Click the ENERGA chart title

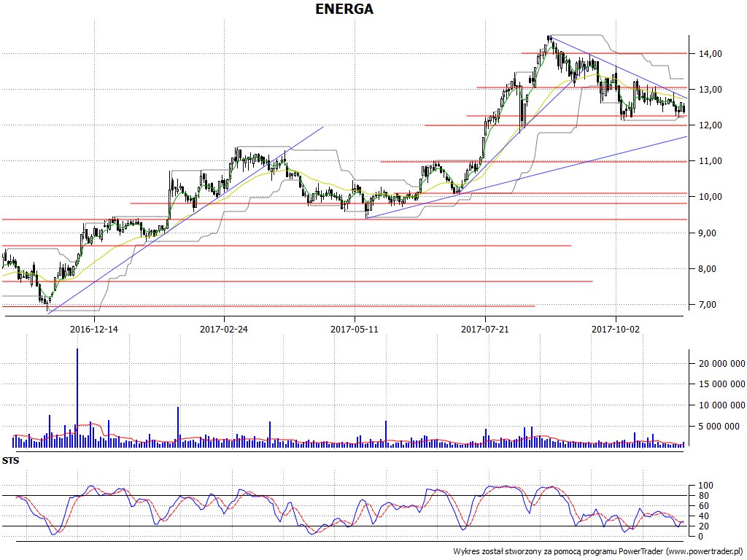pos(344,9)
